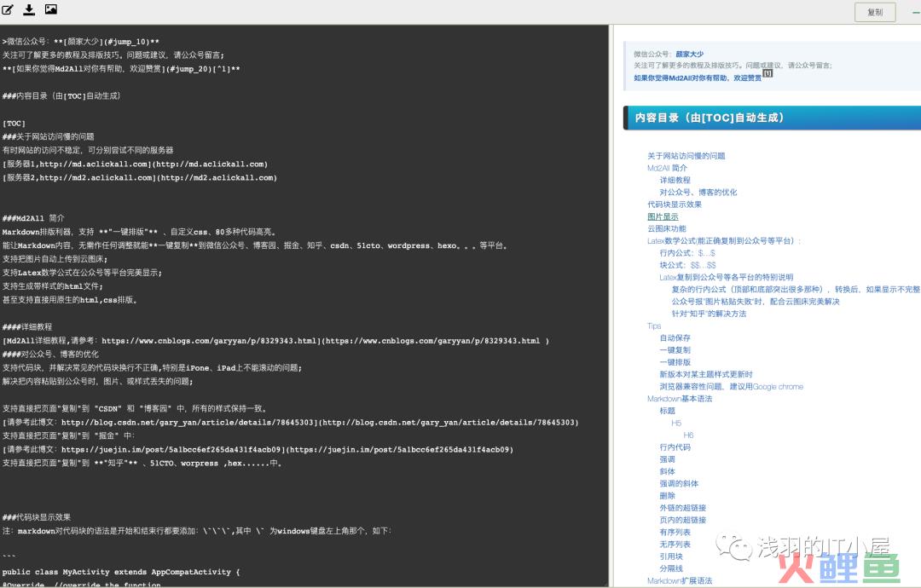Select H6 TOC entry
The height and width of the screenshot is (588, 921).
tap(688, 435)
